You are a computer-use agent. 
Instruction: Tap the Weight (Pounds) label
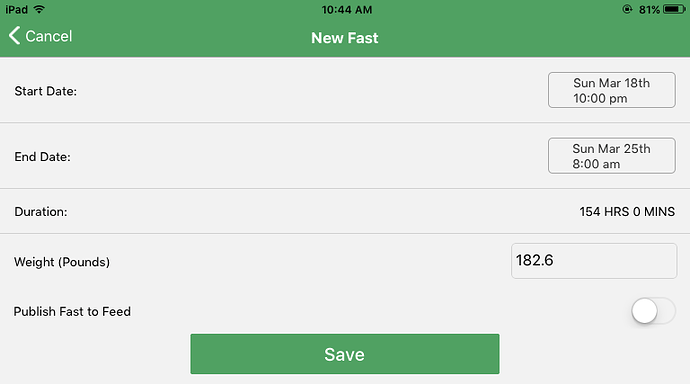[62, 262]
